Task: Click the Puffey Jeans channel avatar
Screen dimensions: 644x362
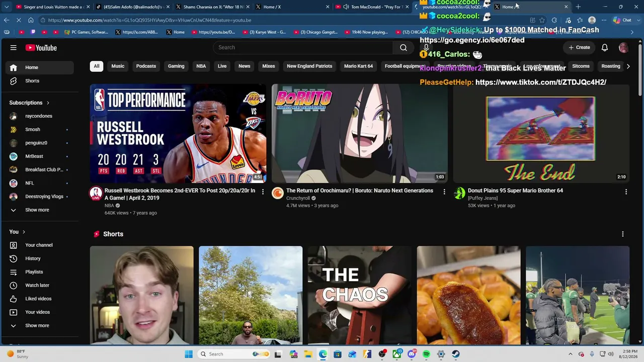Action: tap(459, 194)
